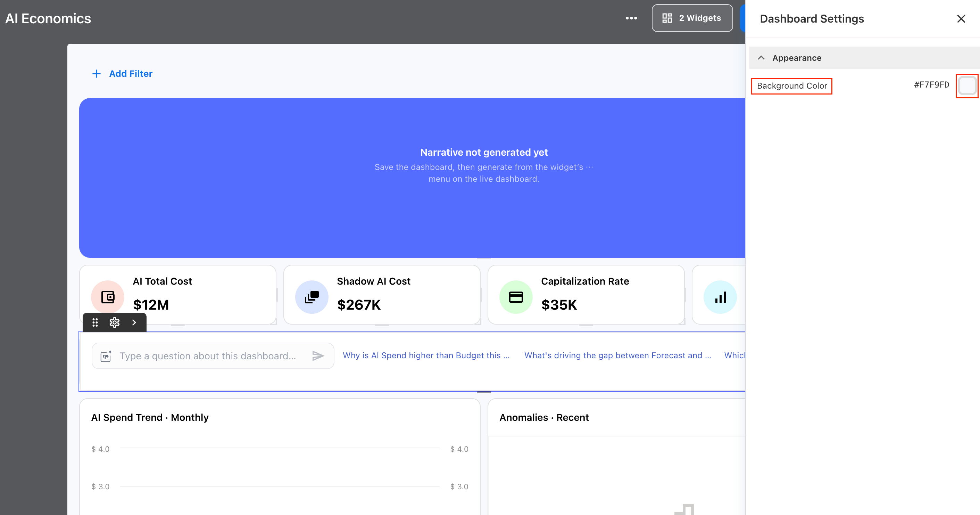The image size is (980, 515).
Task: Click the Dashboard Settings panel title
Action: pos(812,19)
